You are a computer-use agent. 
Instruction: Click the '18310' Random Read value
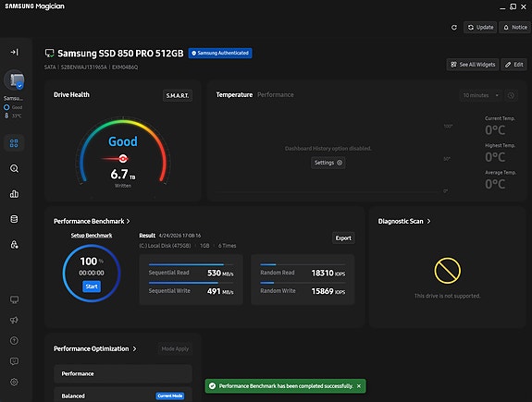pos(322,273)
